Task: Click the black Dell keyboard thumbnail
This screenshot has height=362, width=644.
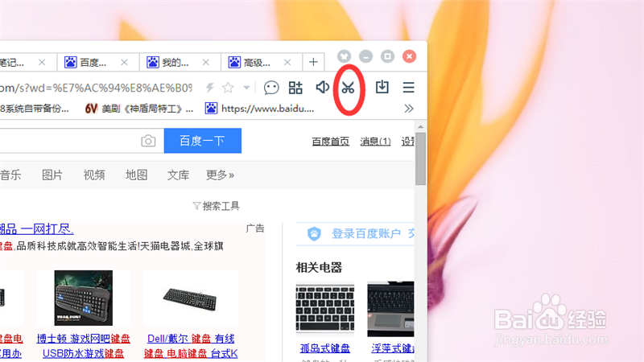Action: coord(190,299)
